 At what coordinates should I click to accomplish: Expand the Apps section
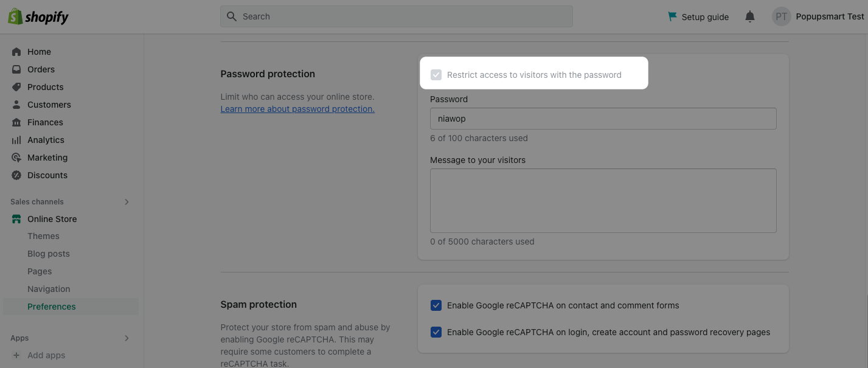click(127, 338)
